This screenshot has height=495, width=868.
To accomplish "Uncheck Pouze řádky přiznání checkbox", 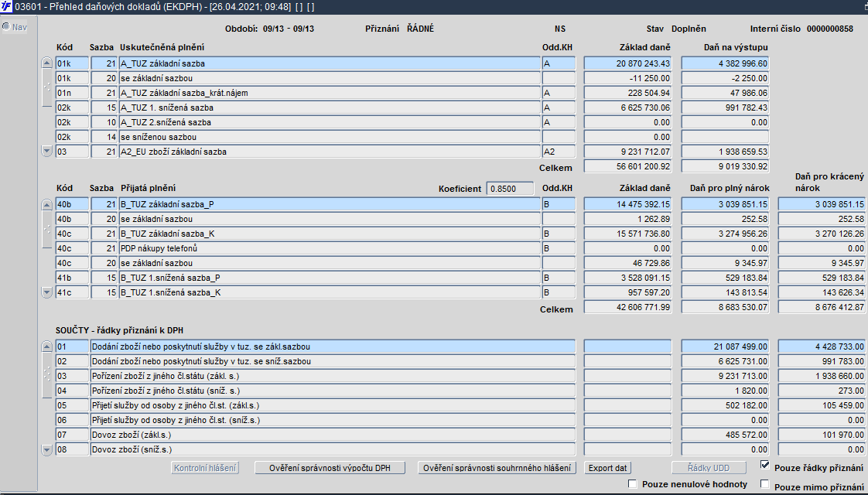I will coord(765,465).
